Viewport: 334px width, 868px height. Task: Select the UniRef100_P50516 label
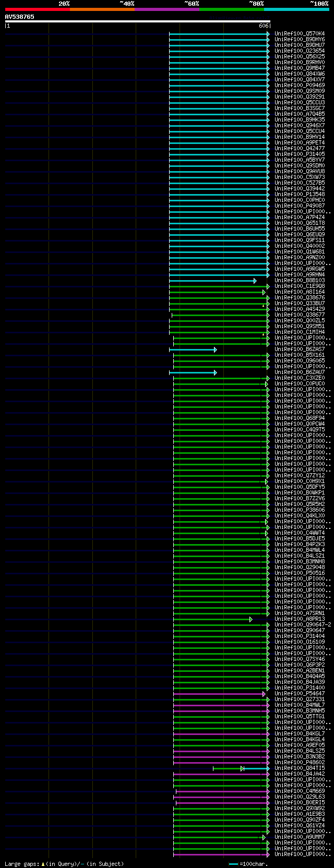pos(300,573)
